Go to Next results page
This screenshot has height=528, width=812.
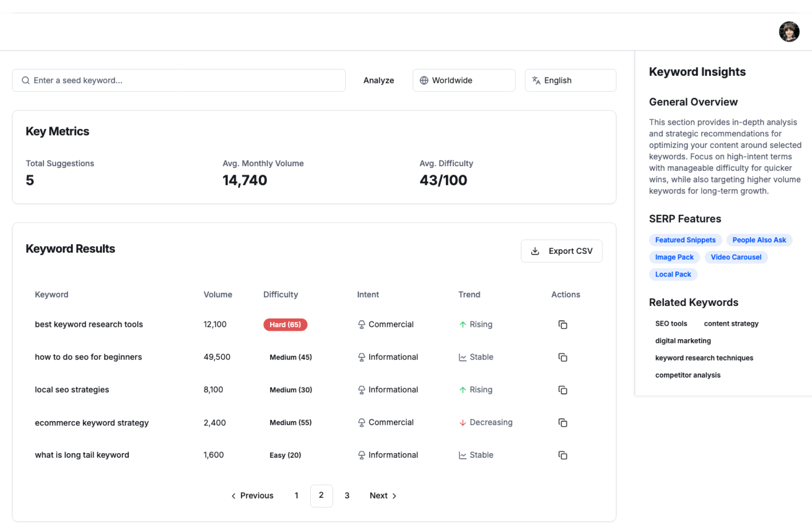tap(383, 495)
